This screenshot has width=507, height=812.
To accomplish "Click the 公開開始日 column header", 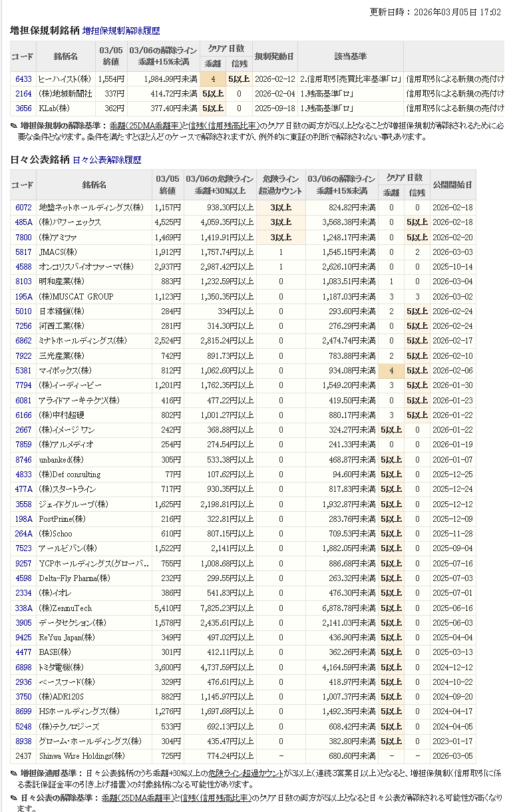I will coord(452,184).
